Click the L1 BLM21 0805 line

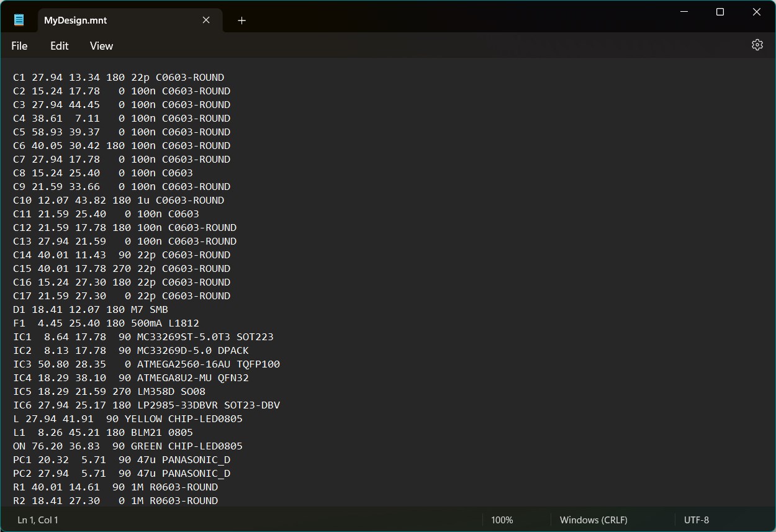(x=103, y=433)
